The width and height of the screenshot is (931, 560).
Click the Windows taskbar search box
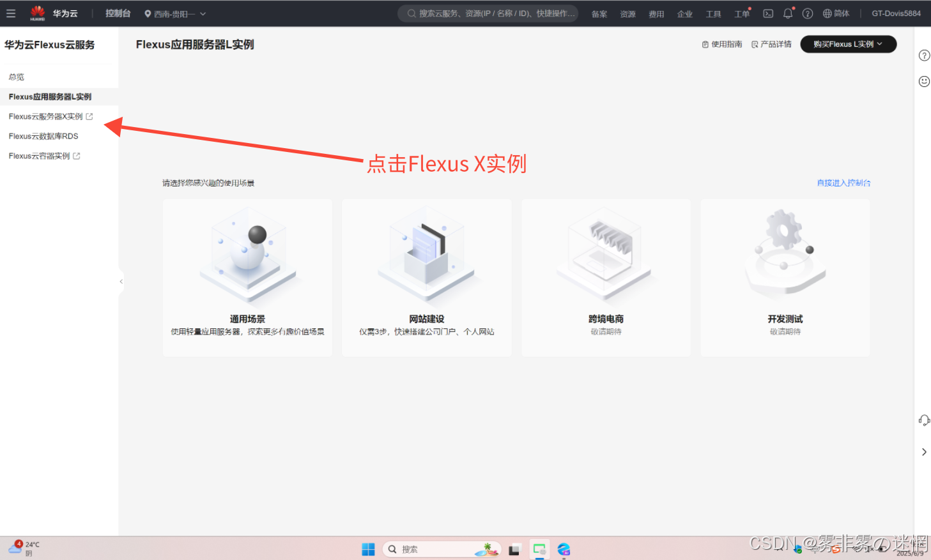coord(441,549)
